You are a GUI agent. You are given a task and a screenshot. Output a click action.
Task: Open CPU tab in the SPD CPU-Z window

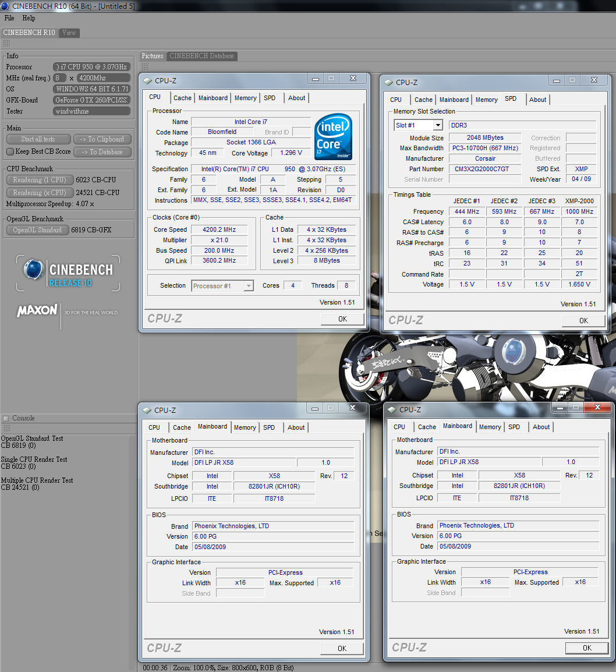coord(396,100)
